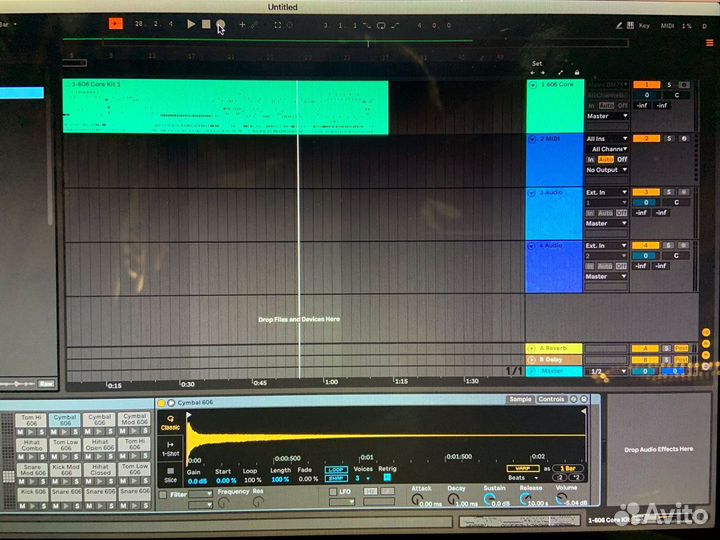720x540 pixels.
Task: Open the No Output dropdown on MIDI track
Action: pyautogui.click(x=607, y=170)
